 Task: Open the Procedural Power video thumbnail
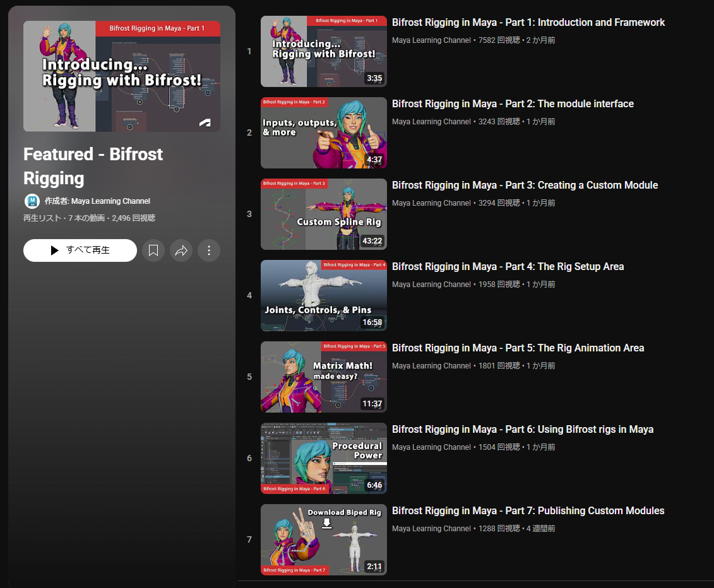324,459
